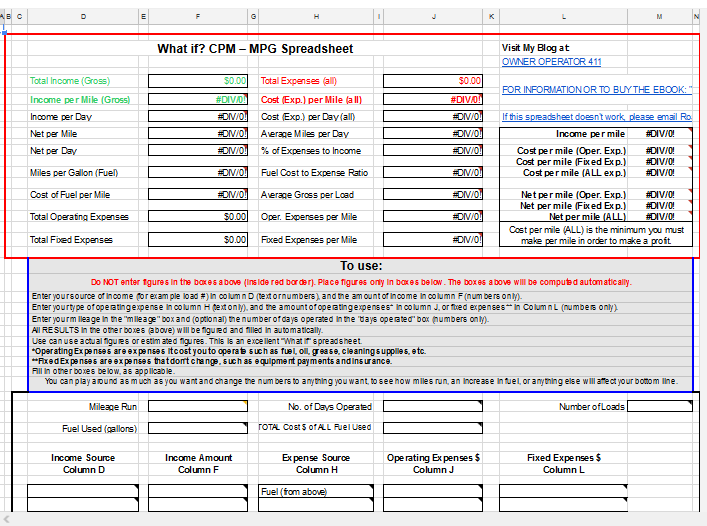This screenshot has width=707, height=526.
Task: Select the Total Operating Expenses value cell
Action: point(198,216)
